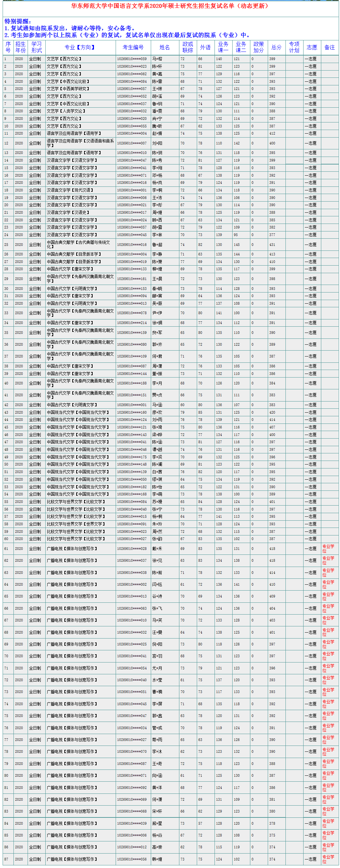The height and width of the screenshot is (868, 340).
Task: Click the 考生编号 column header
Action: coord(133,48)
